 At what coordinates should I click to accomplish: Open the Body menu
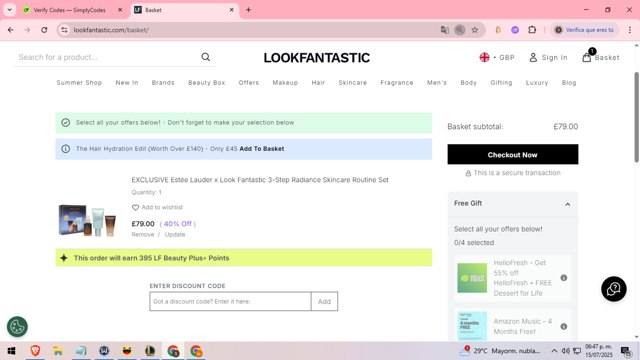[x=469, y=82]
